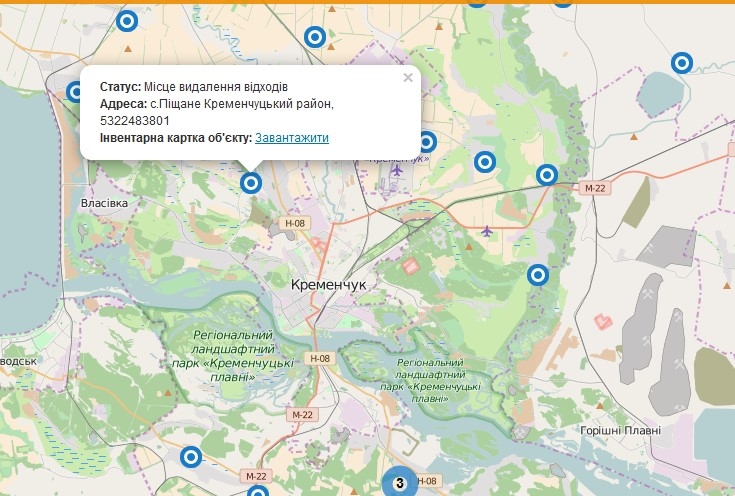Screen dimensions: 735x496
Task: Click the Кременчук city label on the map
Action: [327, 285]
